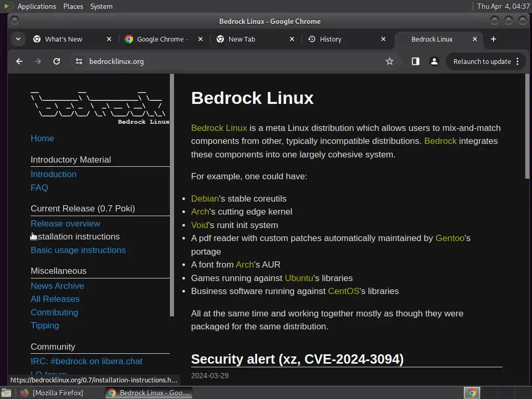Switch to the Google Chrome tab
Screen dimensions: 532x399
click(x=160, y=39)
